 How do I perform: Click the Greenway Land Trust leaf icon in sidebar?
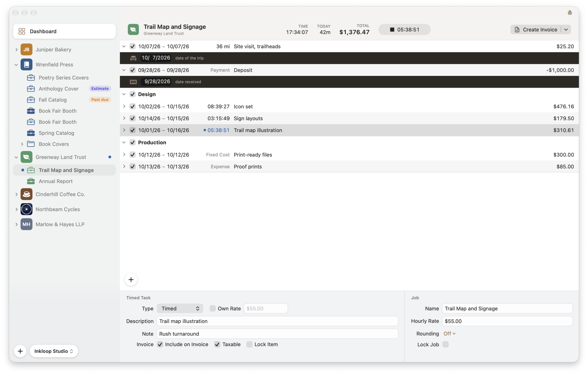tap(26, 157)
